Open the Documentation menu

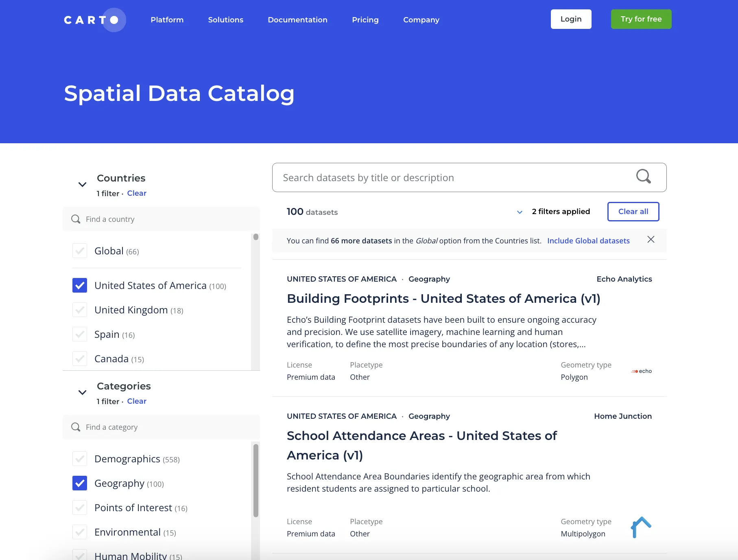pyautogui.click(x=297, y=20)
